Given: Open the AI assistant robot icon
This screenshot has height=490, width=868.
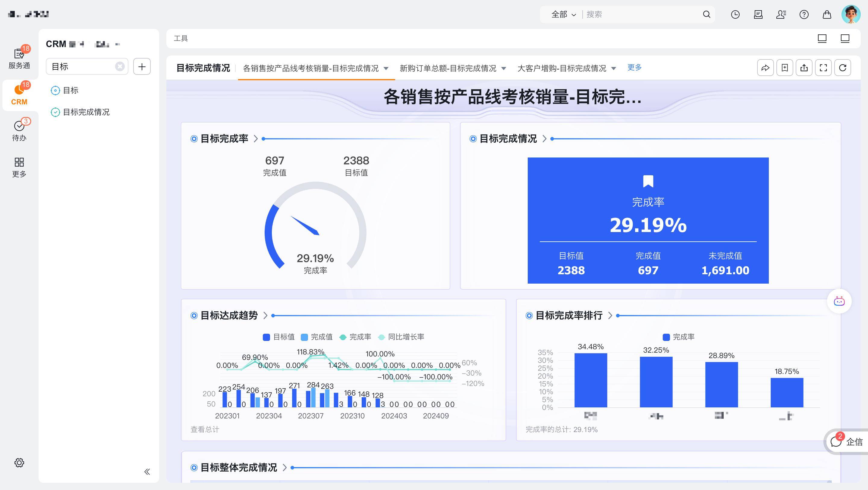Looking at the screenshot, I should pyautogui.click(x=839, y=301).
